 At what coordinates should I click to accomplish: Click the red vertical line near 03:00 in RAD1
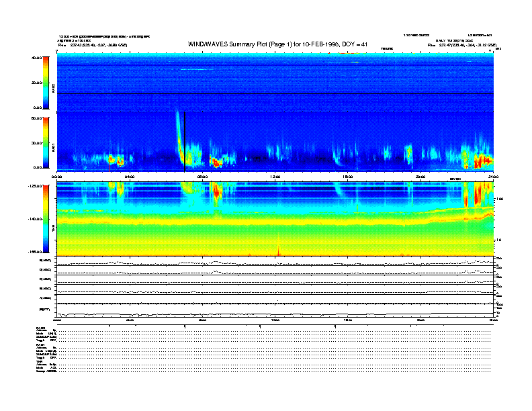click(109, 166)
